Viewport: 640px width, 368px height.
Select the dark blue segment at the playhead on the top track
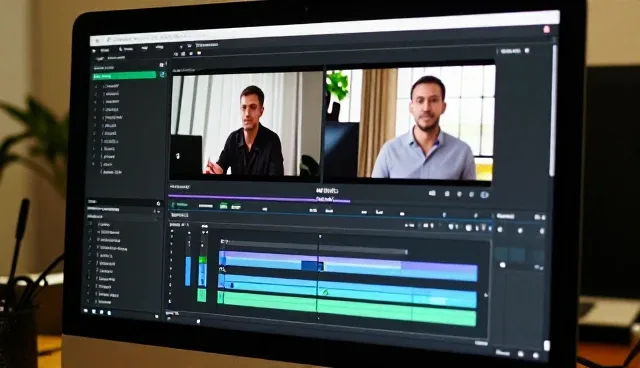pyautogui.click(x=312, y=266)
